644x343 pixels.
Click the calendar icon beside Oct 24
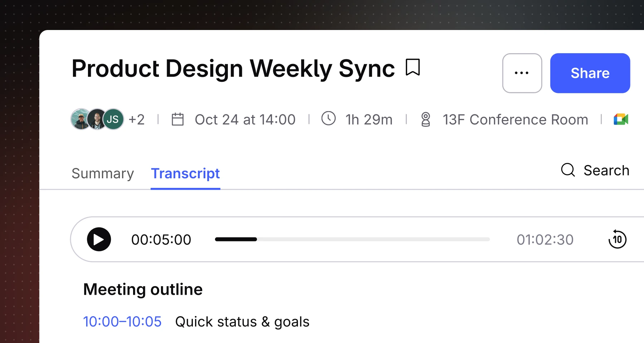178,119
